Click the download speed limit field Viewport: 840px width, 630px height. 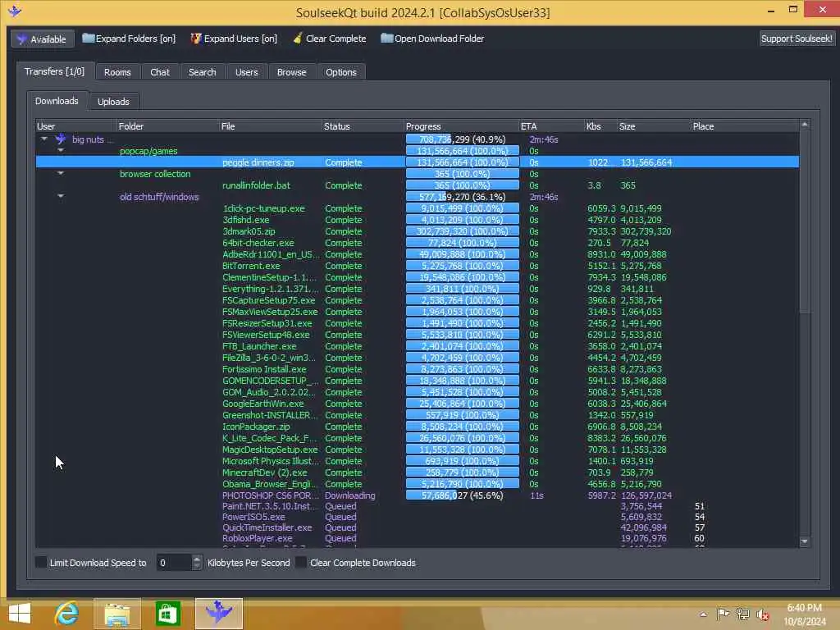click(x=174, y=563)
